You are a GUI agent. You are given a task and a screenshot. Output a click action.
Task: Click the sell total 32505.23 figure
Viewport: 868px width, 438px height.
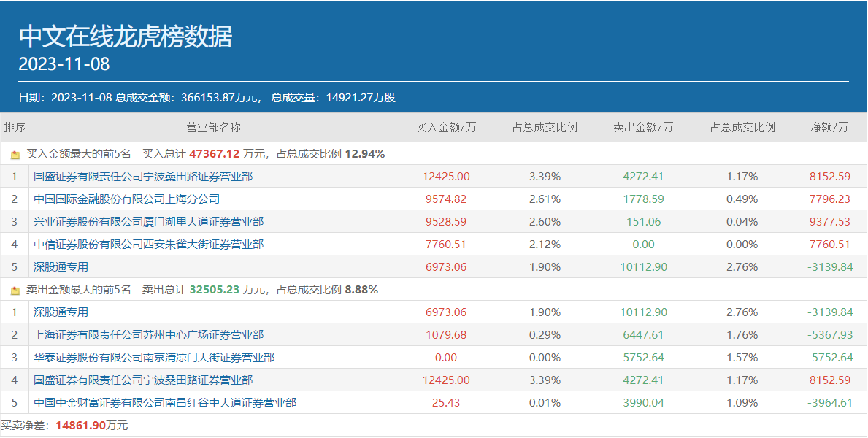pos(214,290)
